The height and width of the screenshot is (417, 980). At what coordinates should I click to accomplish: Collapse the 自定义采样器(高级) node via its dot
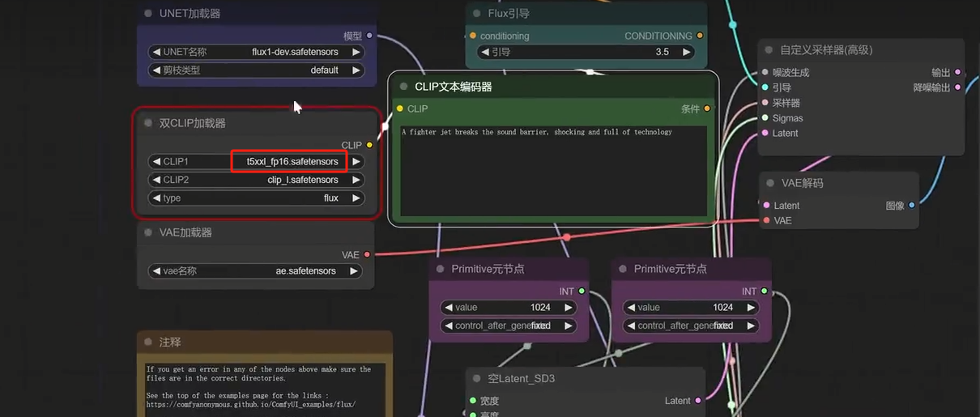click(x=769, y=49)
